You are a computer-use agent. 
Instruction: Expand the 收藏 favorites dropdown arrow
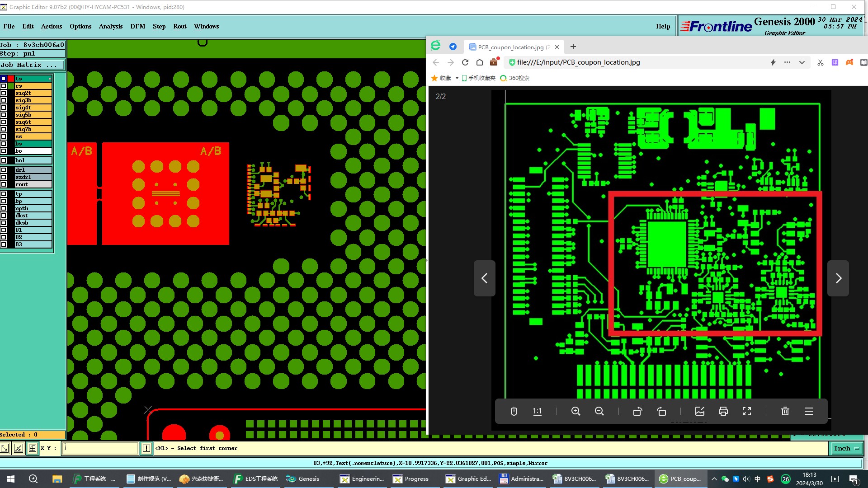(x=457, y=78)
